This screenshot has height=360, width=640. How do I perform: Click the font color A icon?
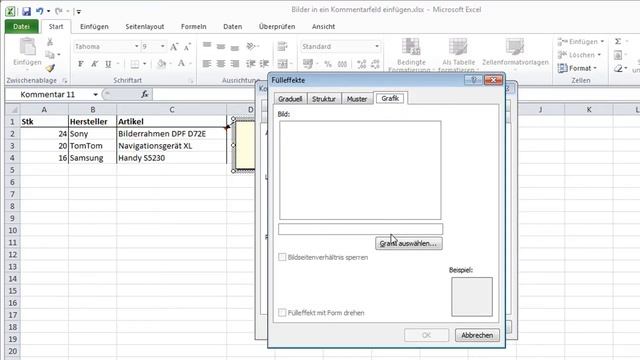coord(181,64)
